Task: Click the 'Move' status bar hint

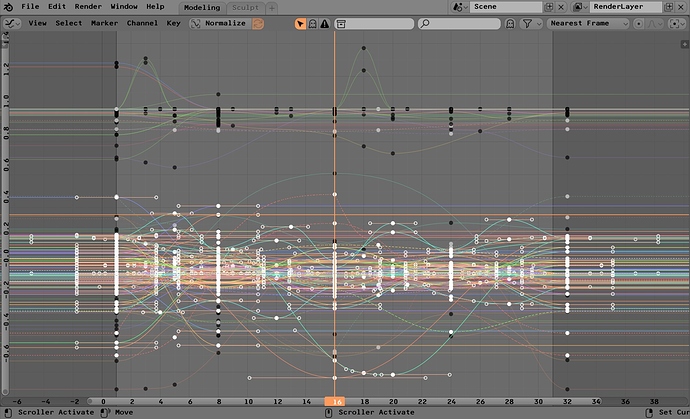Action: coord(124,412)
